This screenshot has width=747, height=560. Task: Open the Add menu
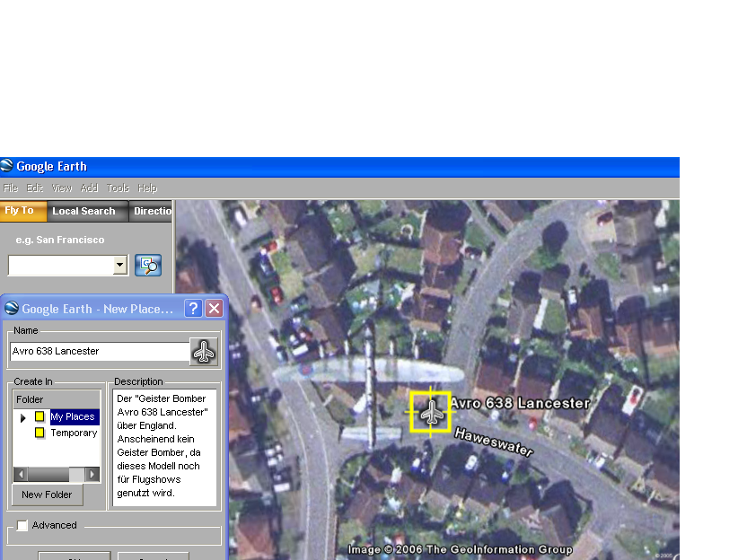click(90, 188)
